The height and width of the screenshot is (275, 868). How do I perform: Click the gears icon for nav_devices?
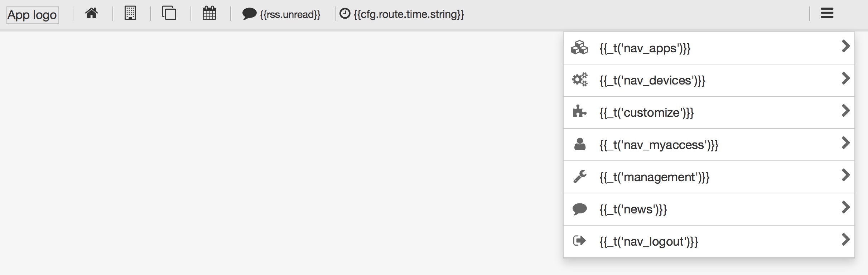point(579,80)
